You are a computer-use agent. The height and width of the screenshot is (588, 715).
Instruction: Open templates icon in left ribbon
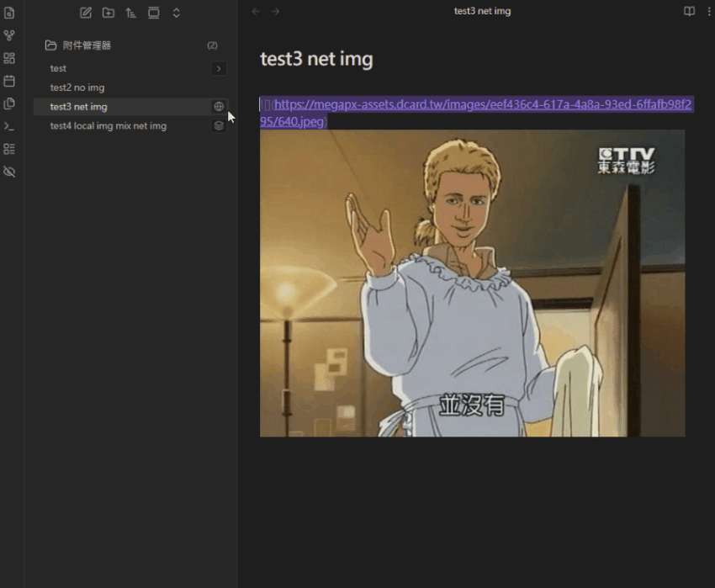(9, 103)
